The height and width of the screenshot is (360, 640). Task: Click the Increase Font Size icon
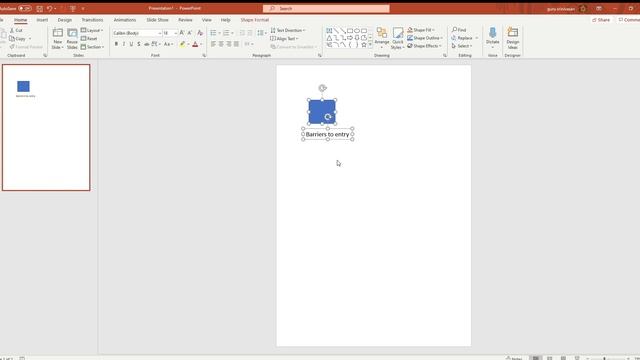[x=182, y=33]
